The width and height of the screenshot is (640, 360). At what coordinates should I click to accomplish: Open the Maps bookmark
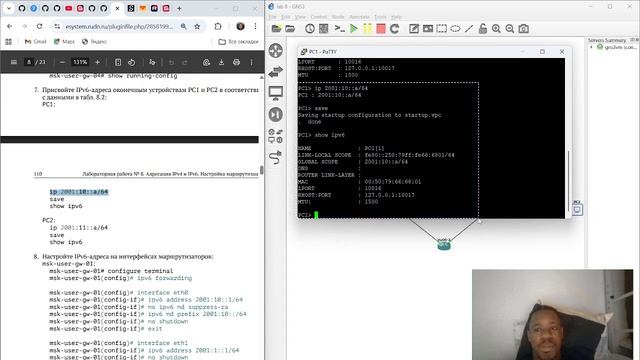point(64,42)
